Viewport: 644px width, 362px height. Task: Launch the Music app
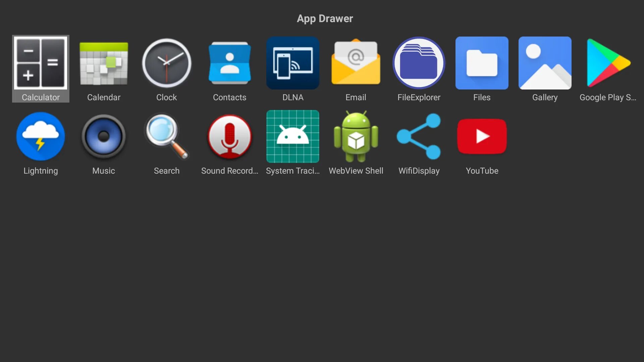pos(104,136)
